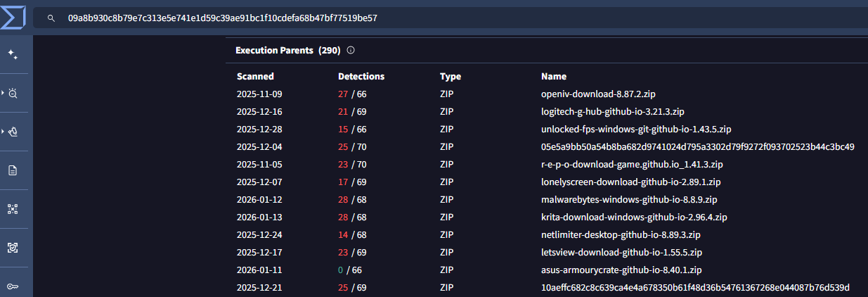The image size is (868, 297).
Task: Click scanned date 2026-01-12
Action: point(259,199)
